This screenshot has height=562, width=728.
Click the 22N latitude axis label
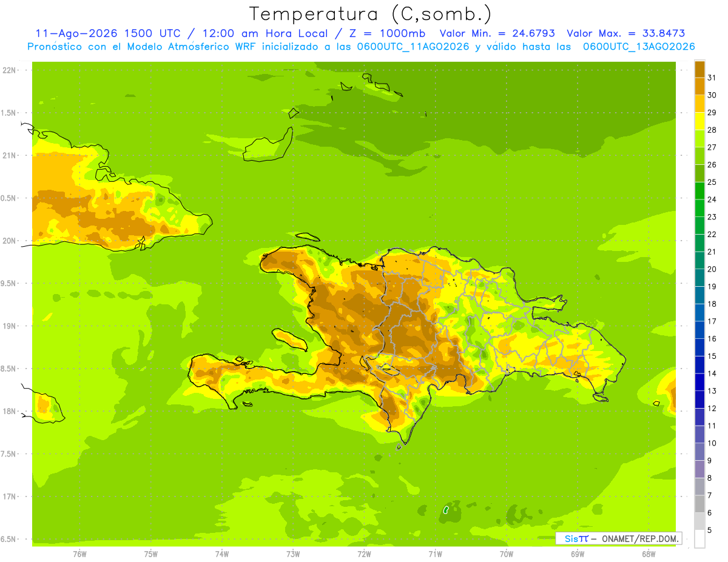click(x=9, y=70)
